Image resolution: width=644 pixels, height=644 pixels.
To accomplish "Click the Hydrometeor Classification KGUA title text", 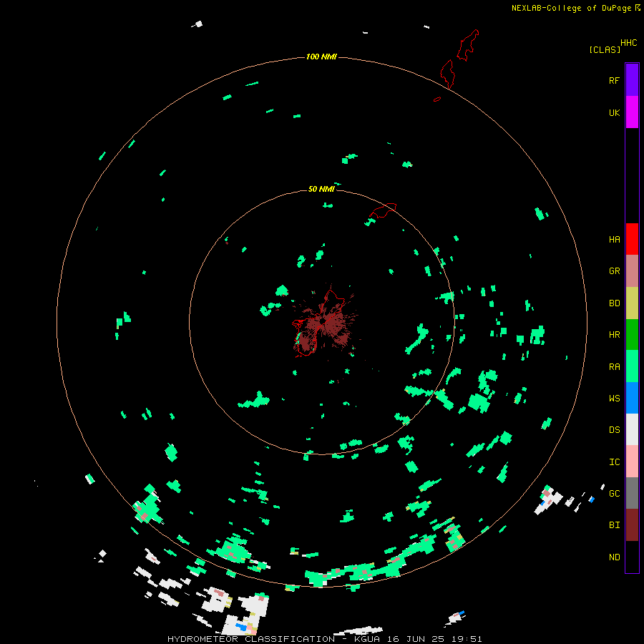I will (x=324, y=639).
